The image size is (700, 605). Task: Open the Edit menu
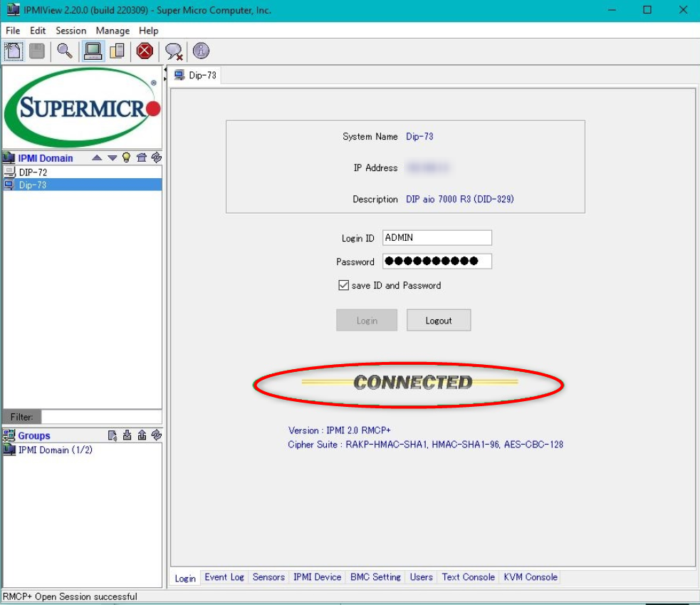[x=38, y=31]
